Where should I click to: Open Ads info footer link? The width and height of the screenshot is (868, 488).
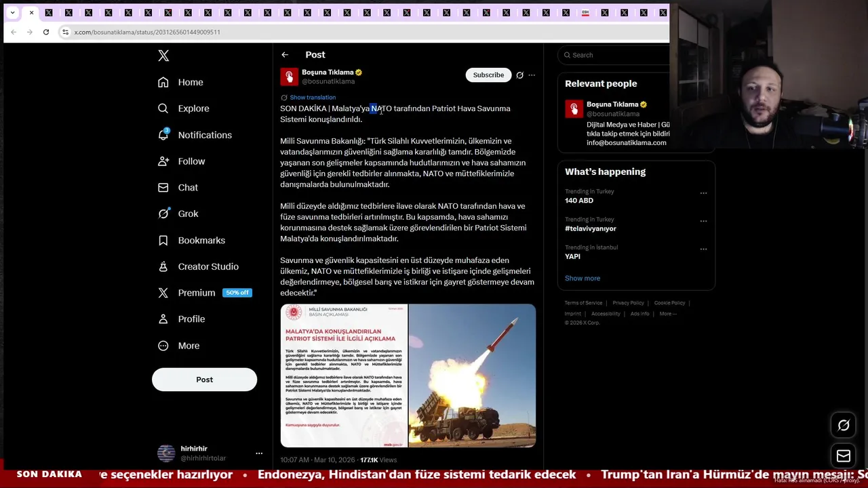[639, 314]
